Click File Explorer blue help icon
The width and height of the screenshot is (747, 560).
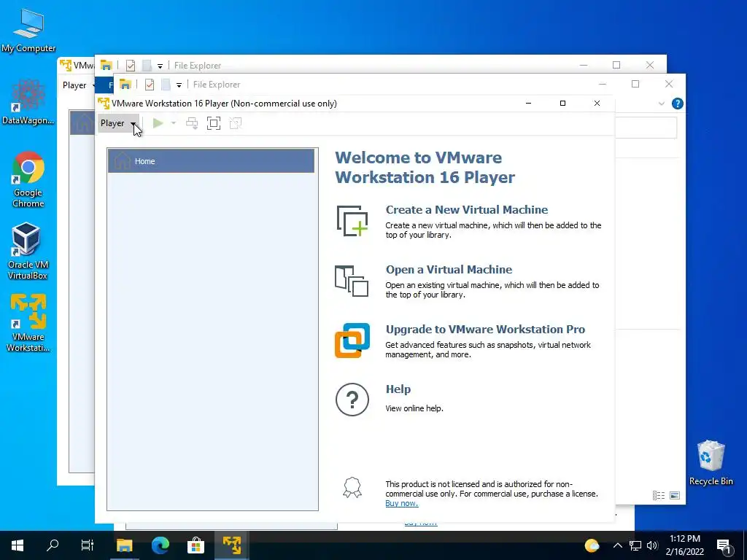point(677,104)
